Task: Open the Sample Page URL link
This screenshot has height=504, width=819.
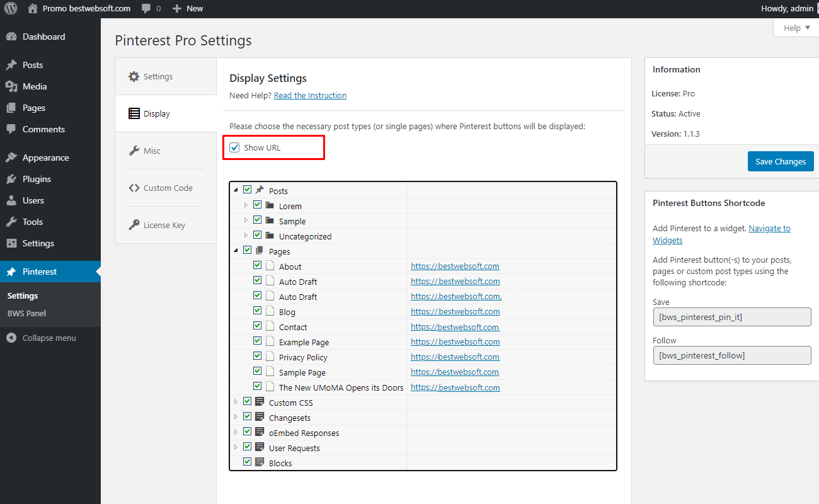Action: 455,372
